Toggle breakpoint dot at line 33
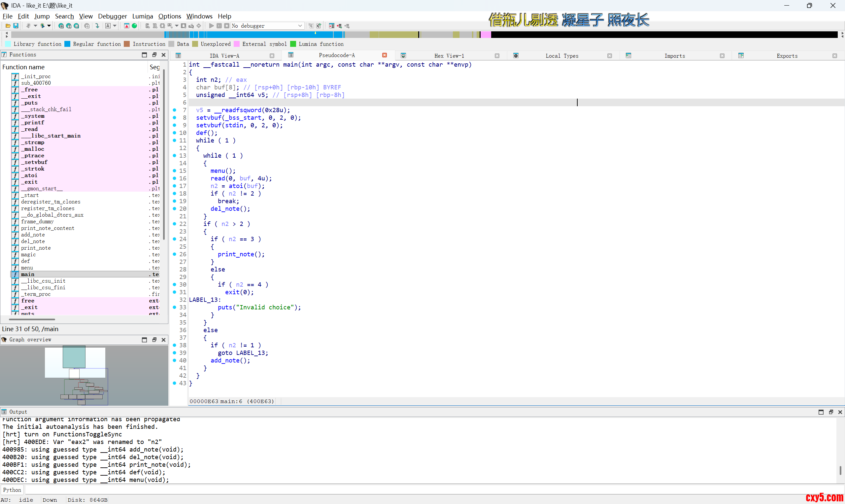The width and height of the screenshot is (845, 504). (174, 307)
